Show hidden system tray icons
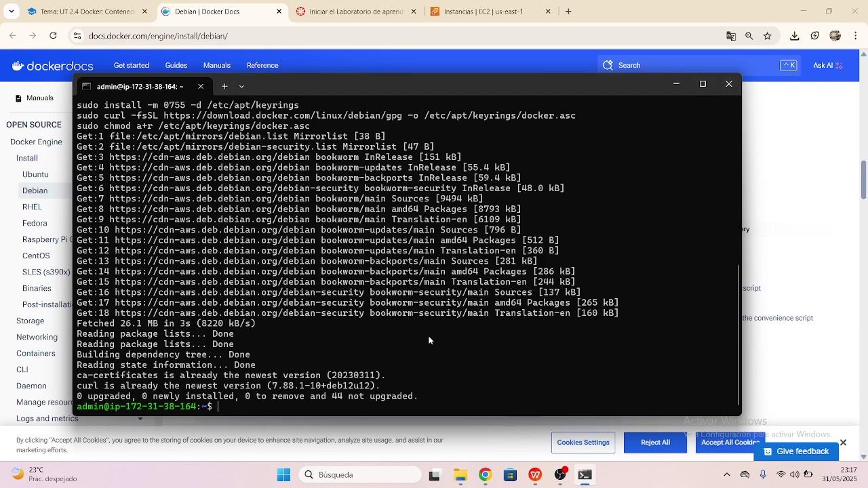868x488 pixels. pos(727,474)
